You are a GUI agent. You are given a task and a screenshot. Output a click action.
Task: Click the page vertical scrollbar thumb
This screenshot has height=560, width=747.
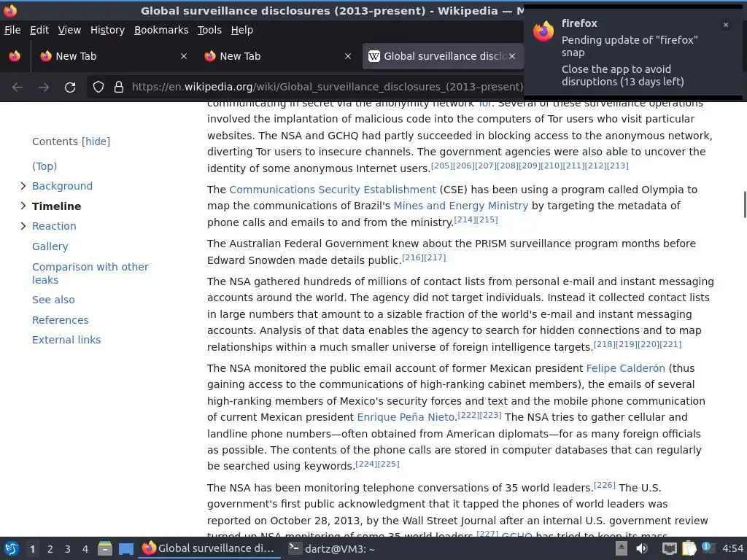click(744, 204)
